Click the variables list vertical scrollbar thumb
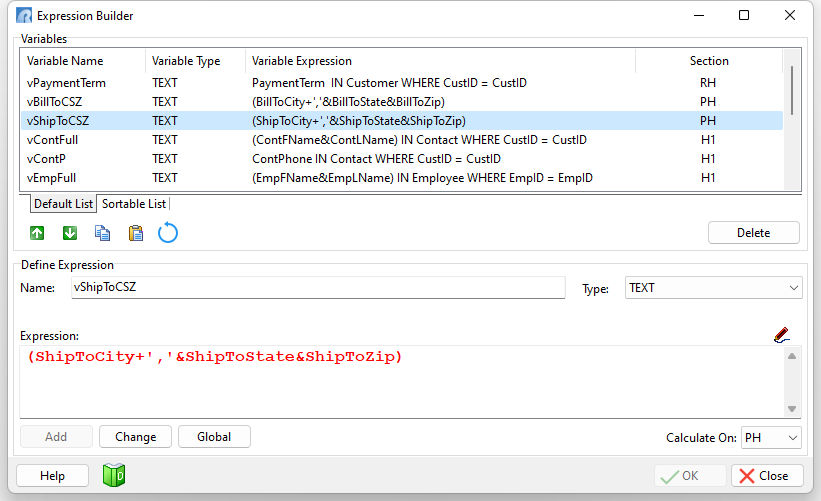The image size is (821, 501). click(x=792, y=90)
